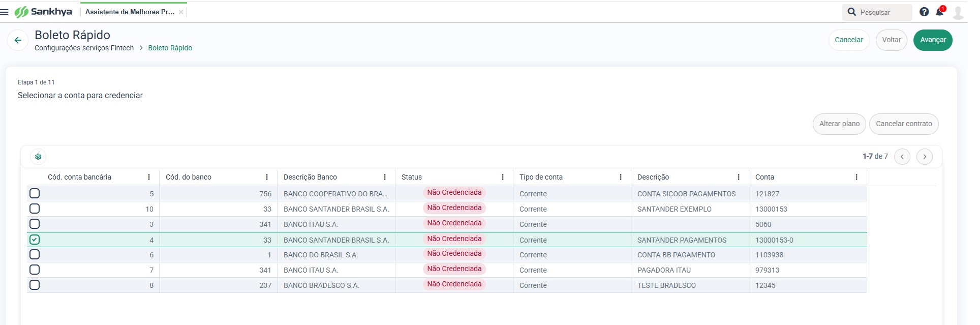This screenshot has height=325, width=980.
Task: Open Cód. do banco column menu
Action: (x=267, y=177)
